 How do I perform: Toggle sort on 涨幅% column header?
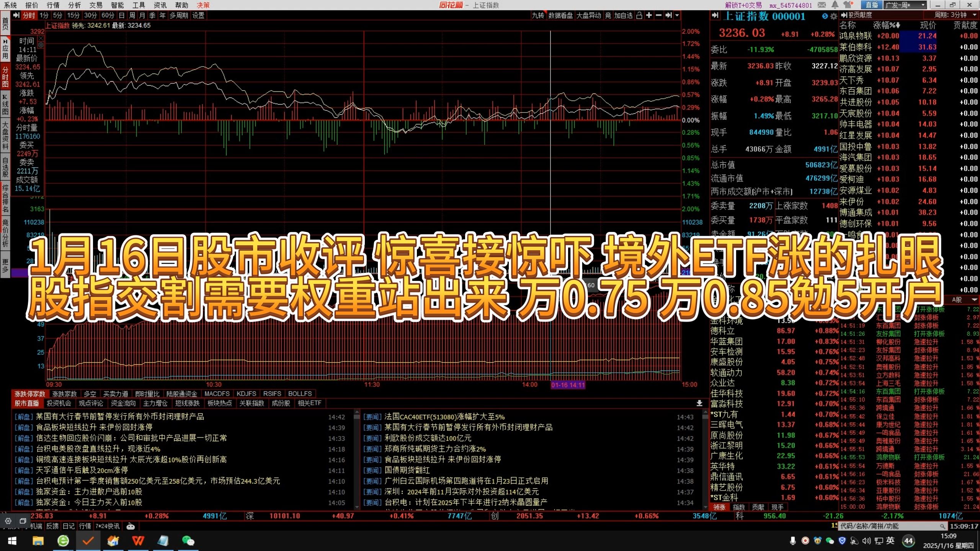[887, 25]
